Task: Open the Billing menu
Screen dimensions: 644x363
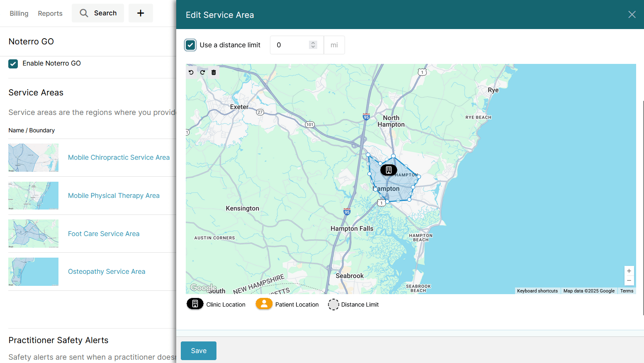Action: tap(19, 13)
